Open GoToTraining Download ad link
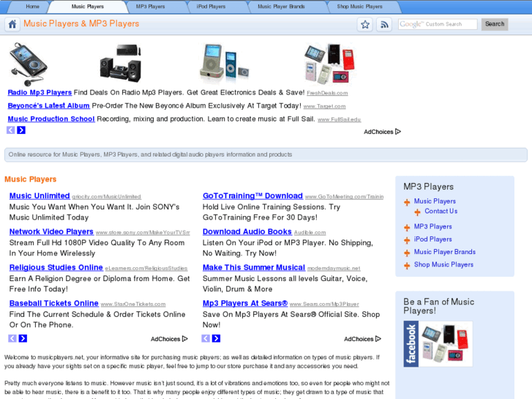 pyautogui.click(x=252, y=196)
